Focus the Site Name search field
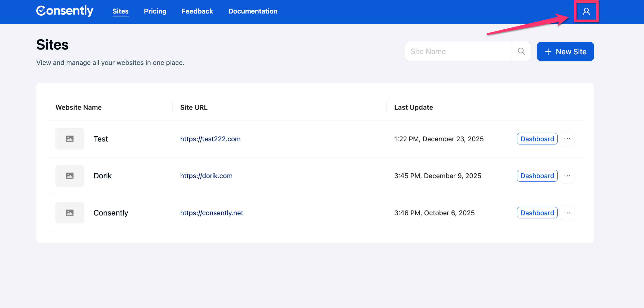Viewport: 644px width, 308px height. coord(459,51)
